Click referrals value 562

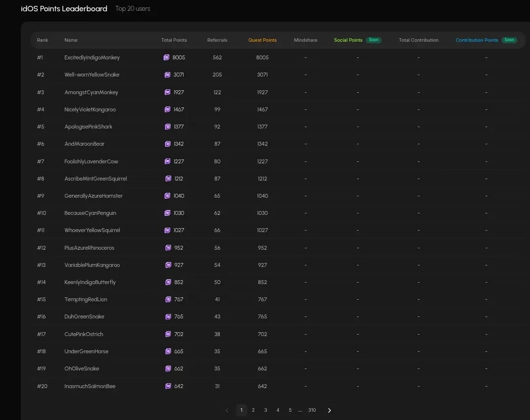pos(217,57)
